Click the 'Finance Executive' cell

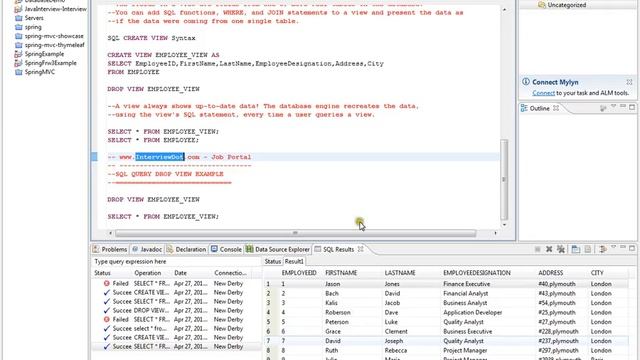pos(467,284)
